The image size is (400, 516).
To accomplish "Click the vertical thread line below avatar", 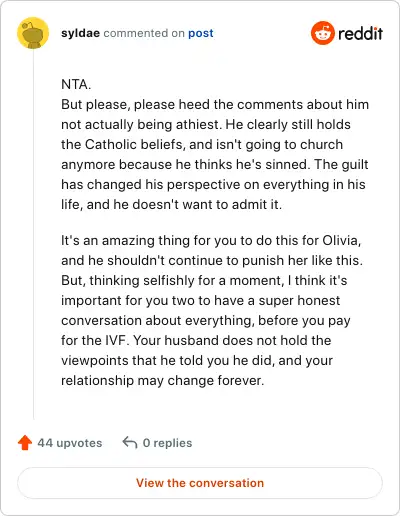I will click(x=33, y=234).
